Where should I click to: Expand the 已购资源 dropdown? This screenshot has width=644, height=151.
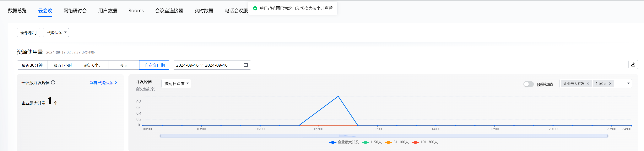56,32
